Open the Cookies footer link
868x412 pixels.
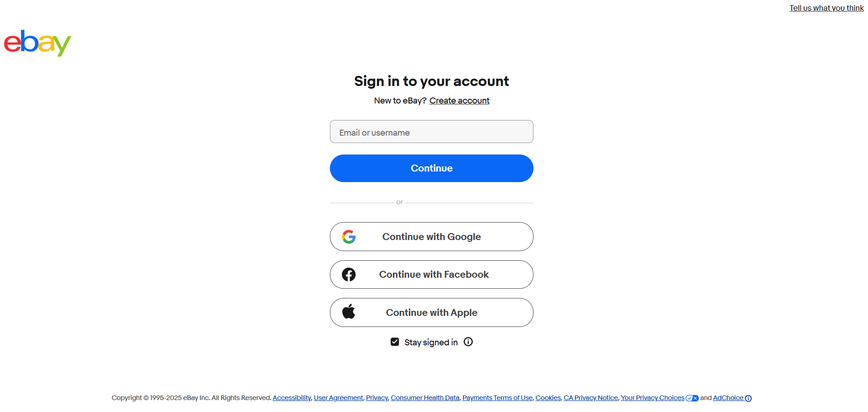pos(548,398)
